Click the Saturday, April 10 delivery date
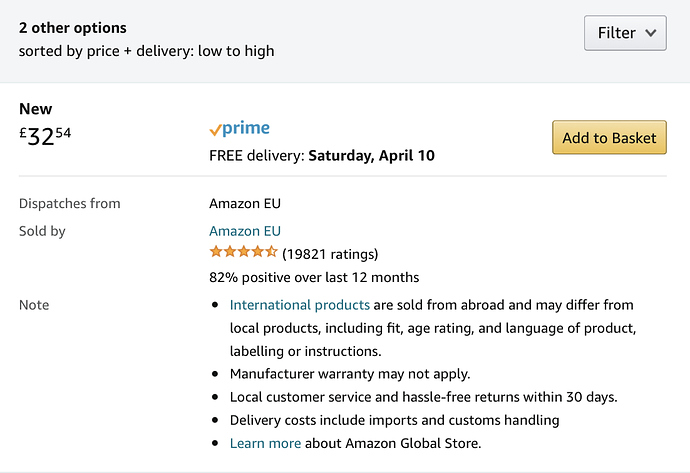This screenshot has width=690, height=473. point(371,156)
